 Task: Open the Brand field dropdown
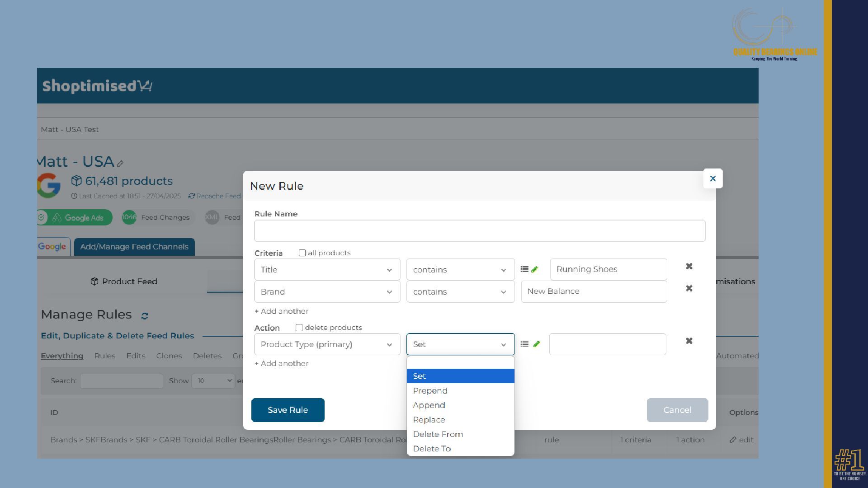click(x=327, y=292)
